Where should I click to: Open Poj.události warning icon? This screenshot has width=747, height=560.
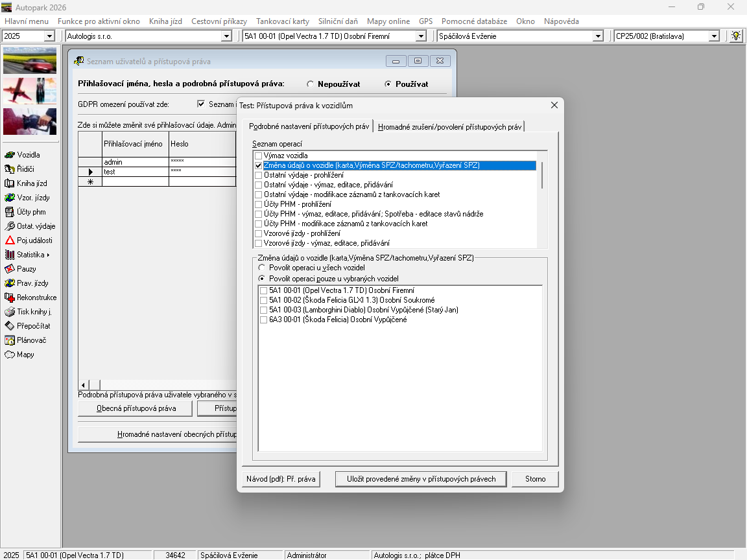pos(10,240)
